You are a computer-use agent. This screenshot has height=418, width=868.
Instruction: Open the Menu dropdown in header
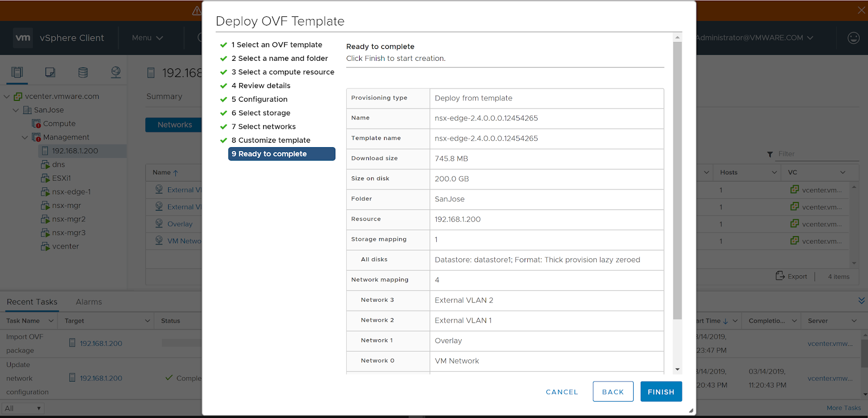click(x=147, y=37)
